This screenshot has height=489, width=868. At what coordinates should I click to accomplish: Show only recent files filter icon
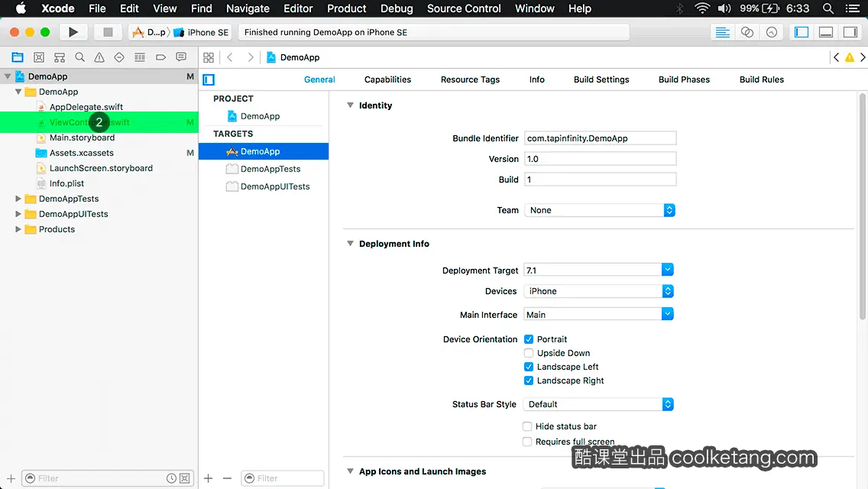click(x=172, y=478)
